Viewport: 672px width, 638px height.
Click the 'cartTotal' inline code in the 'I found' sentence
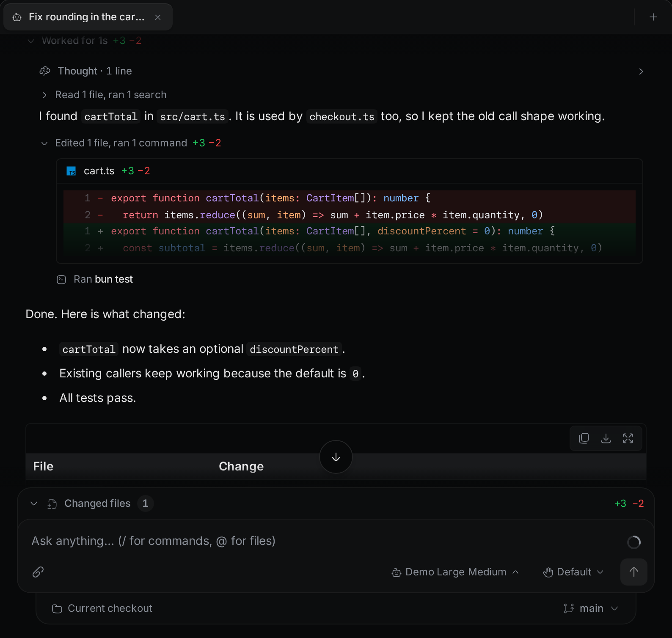111,117
